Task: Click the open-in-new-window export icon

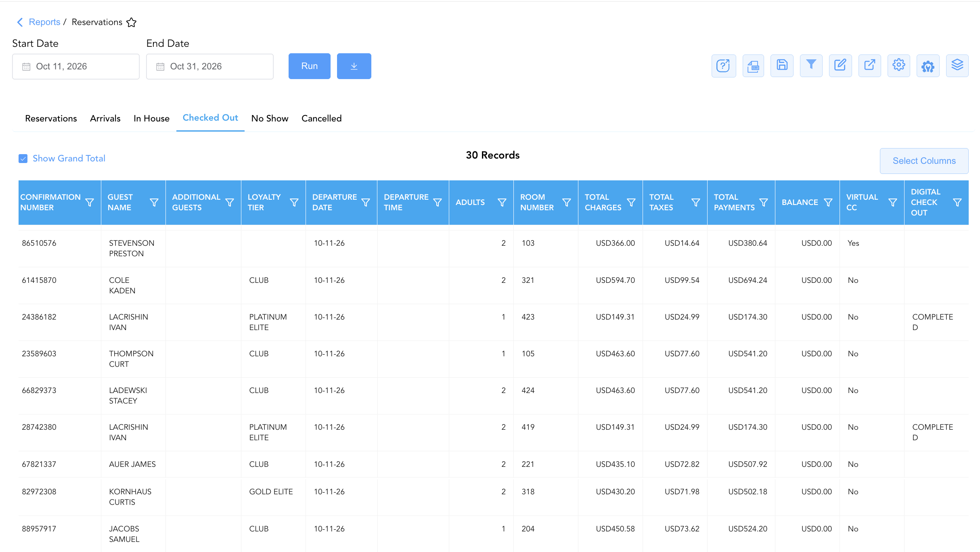Action: pos(870,66)
